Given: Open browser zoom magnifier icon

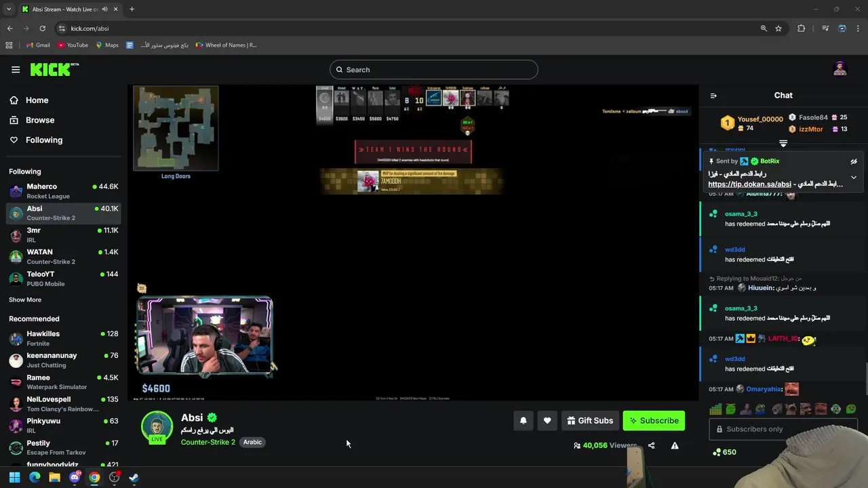Looking at the screenshot, I should point(764,28).
